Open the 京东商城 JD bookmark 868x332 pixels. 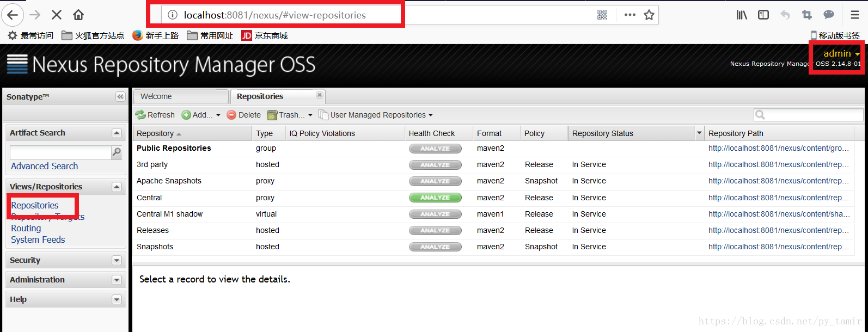[x=265, y=35]
